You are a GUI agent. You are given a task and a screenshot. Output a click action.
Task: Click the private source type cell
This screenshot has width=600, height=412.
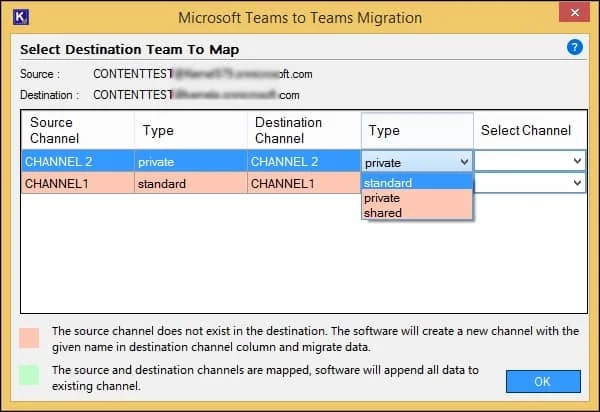(191, 161)
